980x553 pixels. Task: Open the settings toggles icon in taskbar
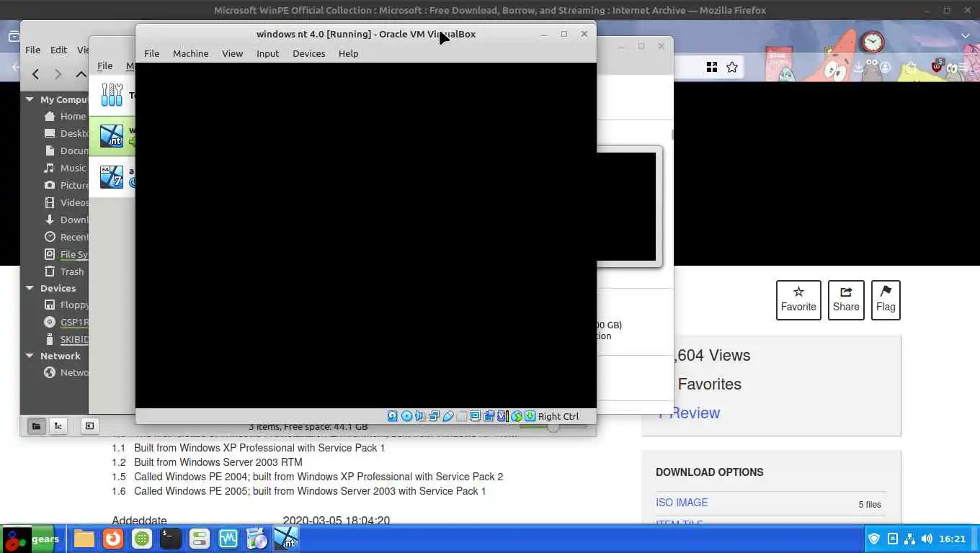[x=199, y=539]
